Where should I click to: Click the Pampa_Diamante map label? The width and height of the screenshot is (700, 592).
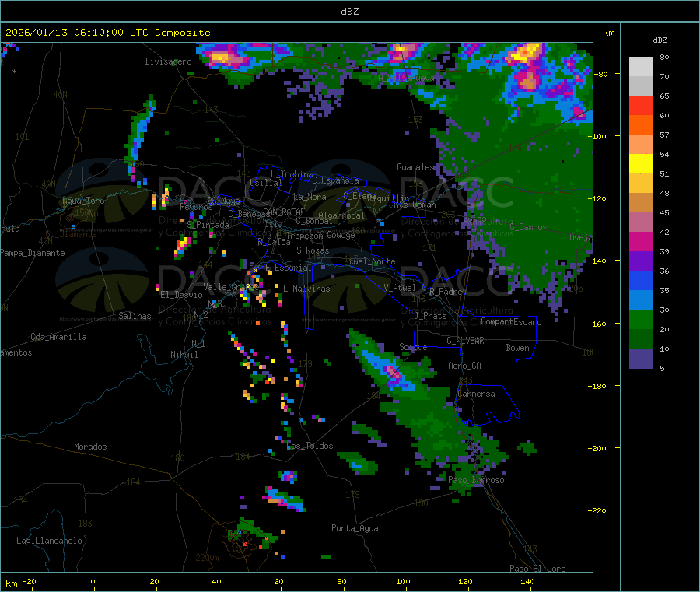[33, 253]
